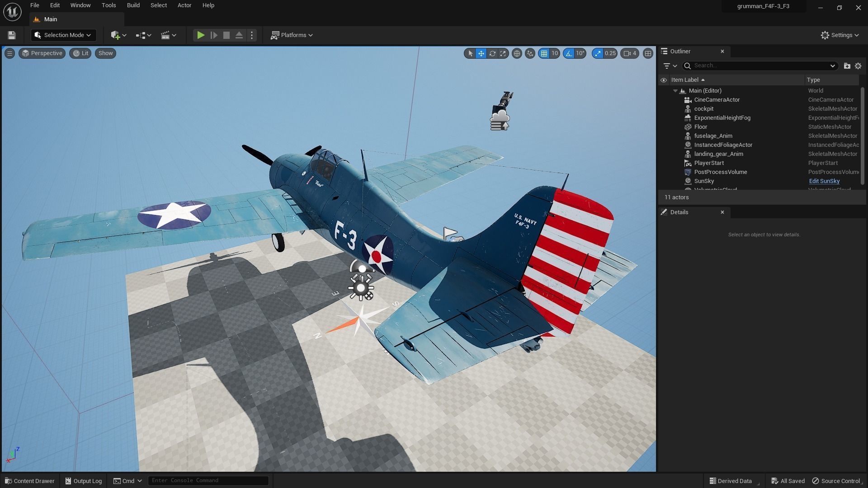Viewport: 868px width, 488px height.
Task: Open viewport layout maximize icon
Action: point(648,53)
